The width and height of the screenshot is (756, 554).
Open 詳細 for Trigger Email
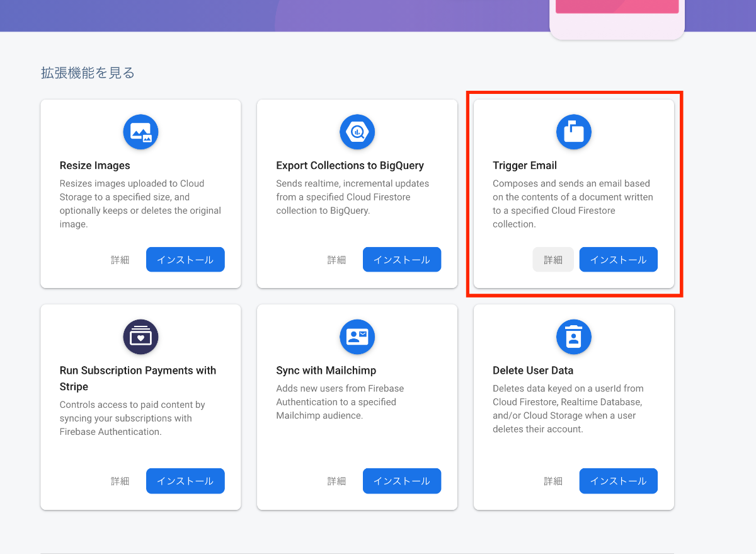(x=553, y=260)
